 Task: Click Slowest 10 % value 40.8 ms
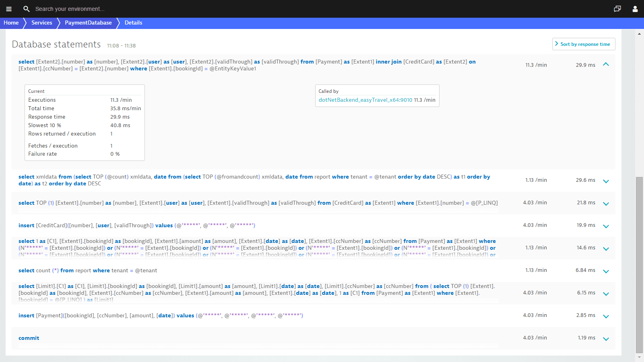coord(120,125)
